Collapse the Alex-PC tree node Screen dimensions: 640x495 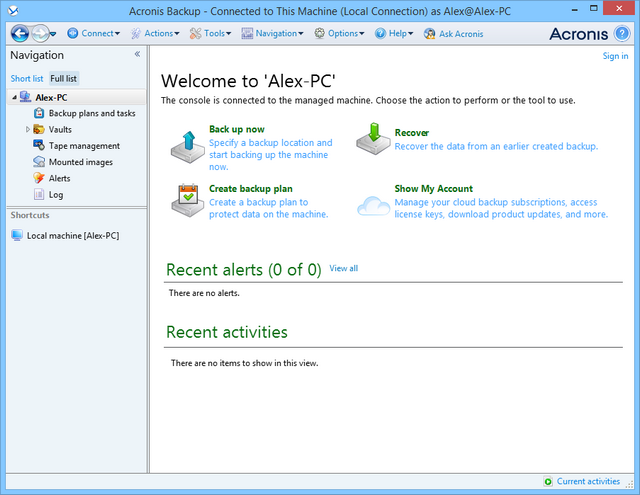(13, 98)
